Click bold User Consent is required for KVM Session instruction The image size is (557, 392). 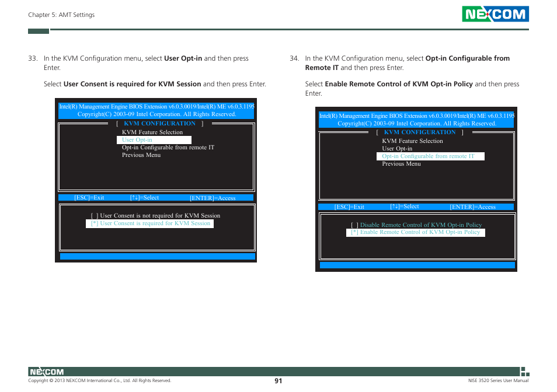click(x=132, y=84)
